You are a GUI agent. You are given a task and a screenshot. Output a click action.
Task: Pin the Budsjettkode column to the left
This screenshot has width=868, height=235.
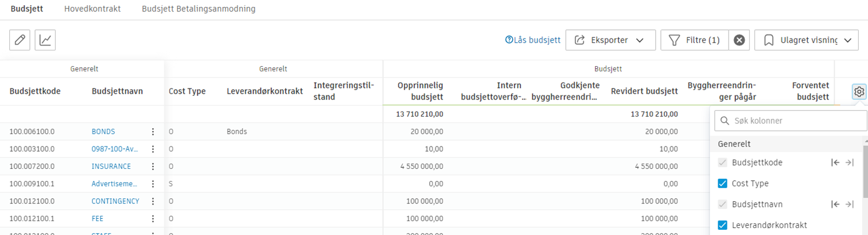pos(835,163)
